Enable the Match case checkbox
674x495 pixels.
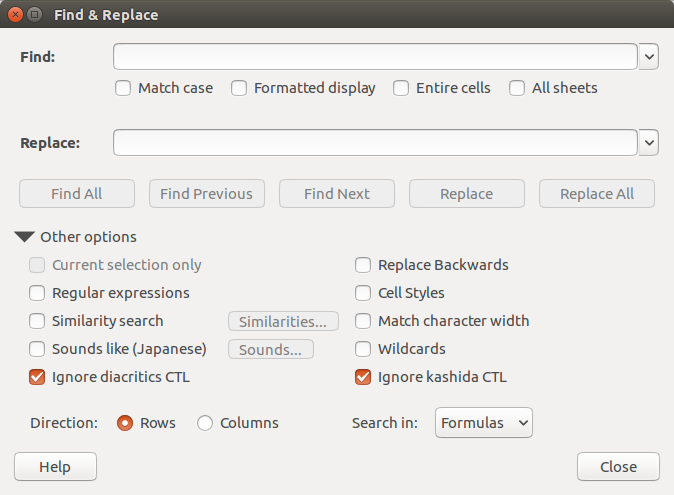click(x=123, y=88)
